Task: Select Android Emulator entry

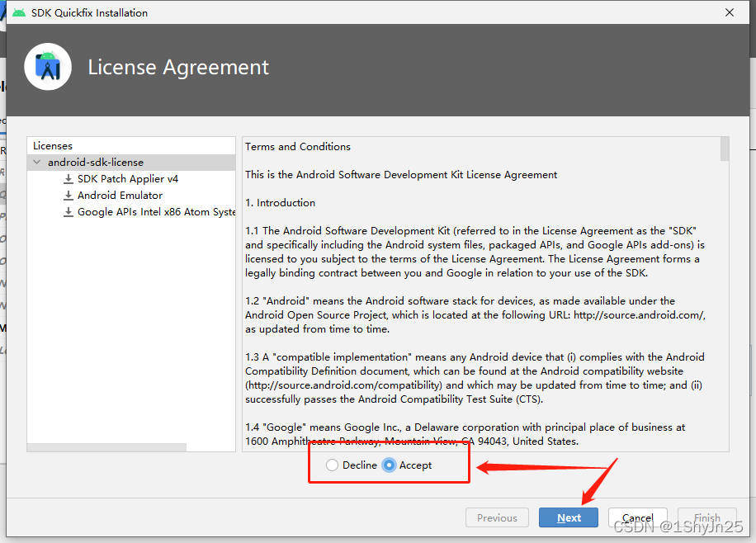Action: coord(120,196)
